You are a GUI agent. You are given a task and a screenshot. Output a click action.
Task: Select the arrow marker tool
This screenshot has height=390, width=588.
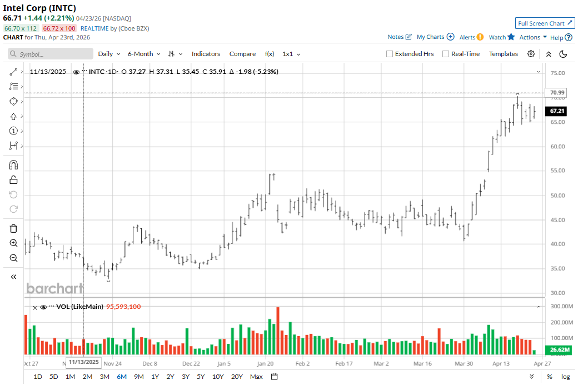point(13,117)
